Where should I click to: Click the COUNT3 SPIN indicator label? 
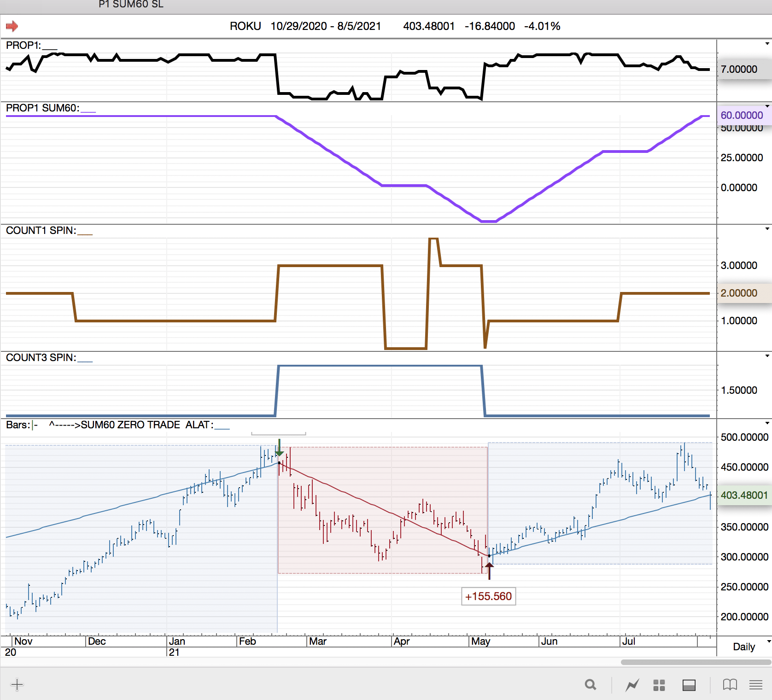pos(41,357)
